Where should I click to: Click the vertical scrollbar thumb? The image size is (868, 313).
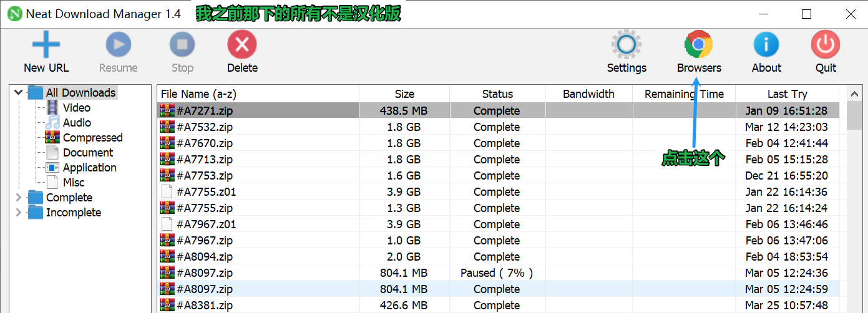click(854, 116)
